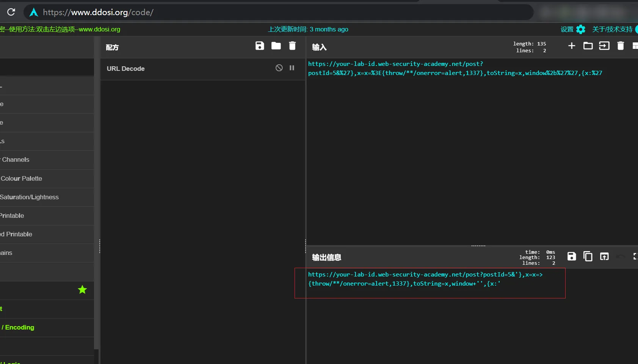The width and height of the screenshot is (638, 364).
Task: Click the operations list scrollbar
Action: point(96,193)
